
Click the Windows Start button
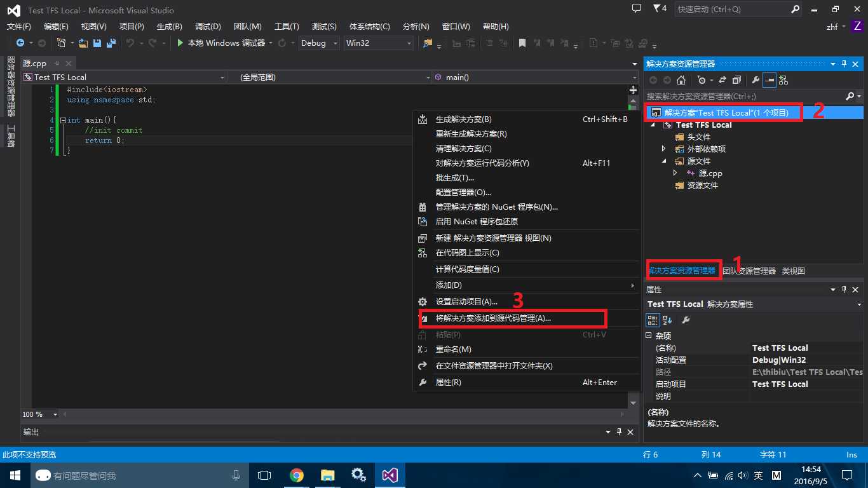pos(15,475)
